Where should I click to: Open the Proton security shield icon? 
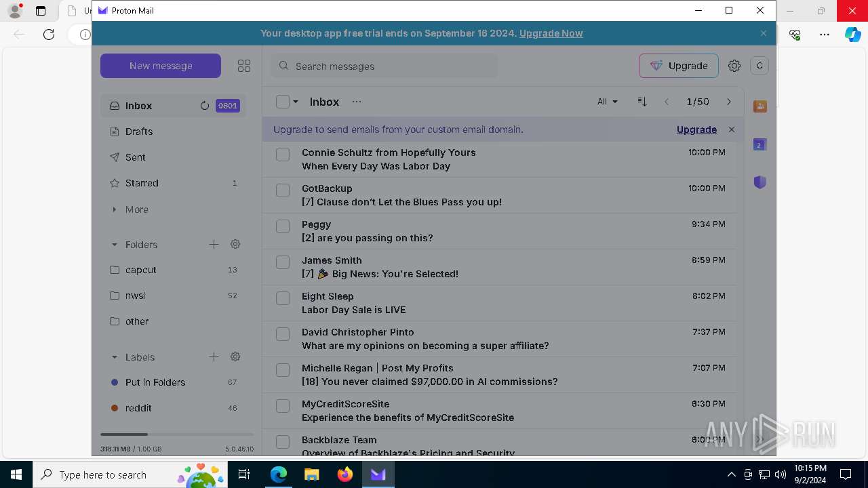(760, 182)
